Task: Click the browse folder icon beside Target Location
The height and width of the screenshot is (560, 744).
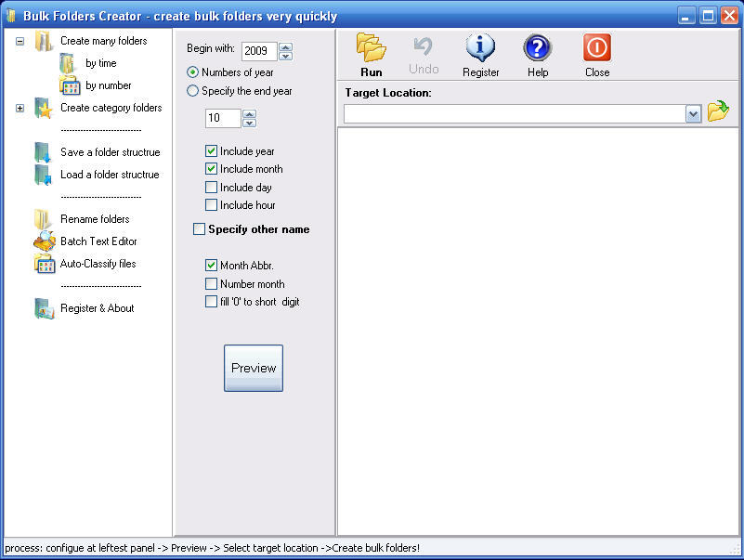Action: [x=715, y=111]
